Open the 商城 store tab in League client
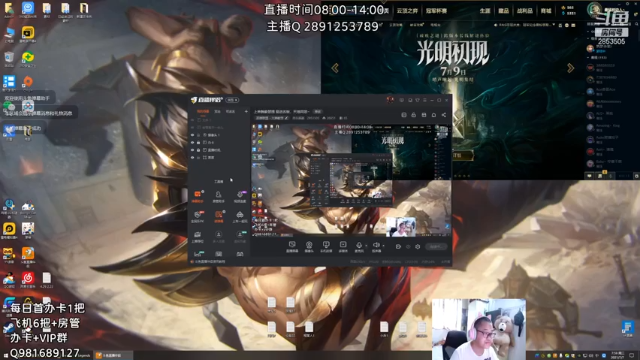The width and height of the screenshot is (640, 360). (x=546, y=11)
